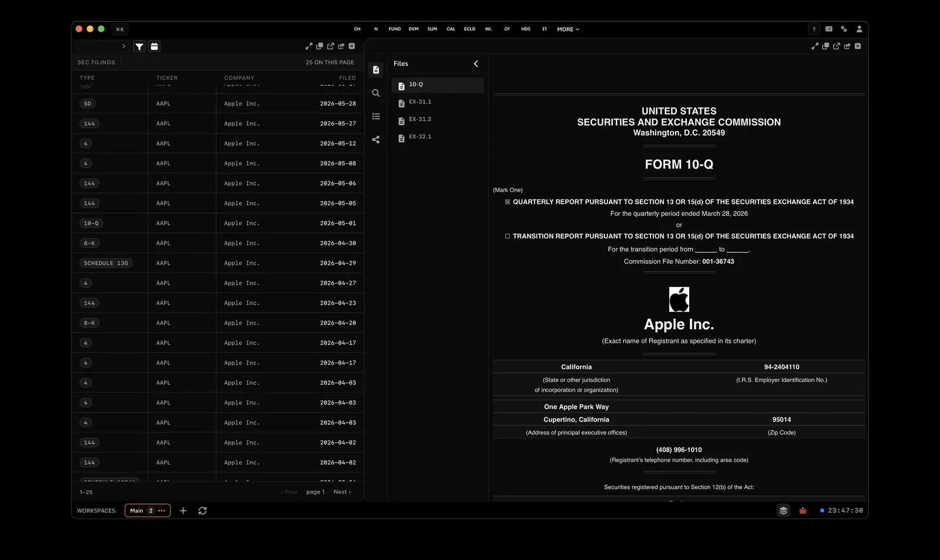Close the SEC Filings panel
The width and height of the screenshot is (940, 560).
coord(352,46)
